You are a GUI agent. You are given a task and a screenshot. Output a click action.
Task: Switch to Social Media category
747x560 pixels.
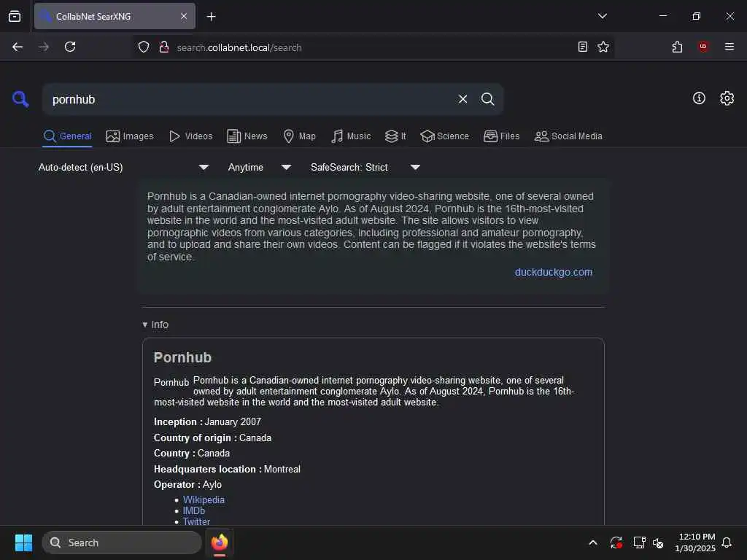[x=568, y=136]
